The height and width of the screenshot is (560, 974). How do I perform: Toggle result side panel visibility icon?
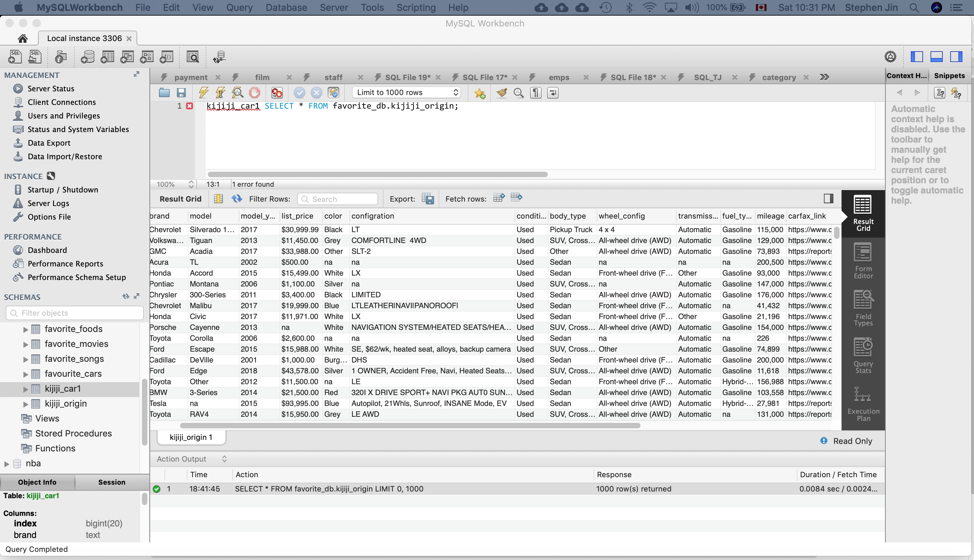828,199
